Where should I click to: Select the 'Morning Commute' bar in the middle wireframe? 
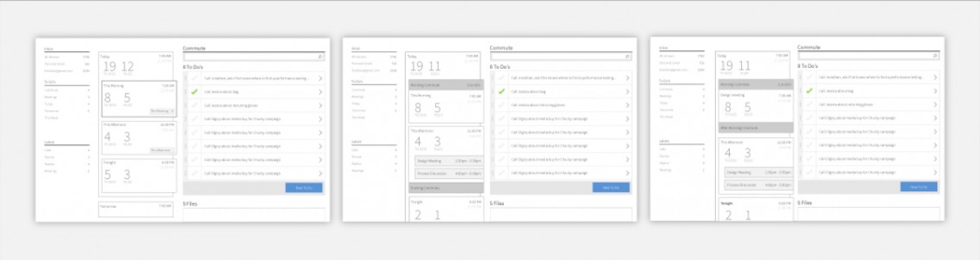(446, 85)
